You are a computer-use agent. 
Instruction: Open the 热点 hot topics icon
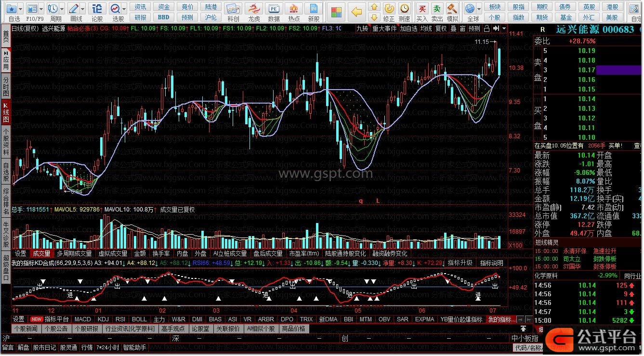pos(293,8)
